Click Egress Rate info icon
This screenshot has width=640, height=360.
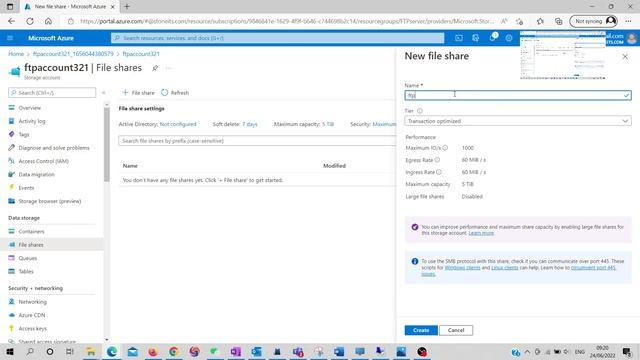(x=437, y=160)
